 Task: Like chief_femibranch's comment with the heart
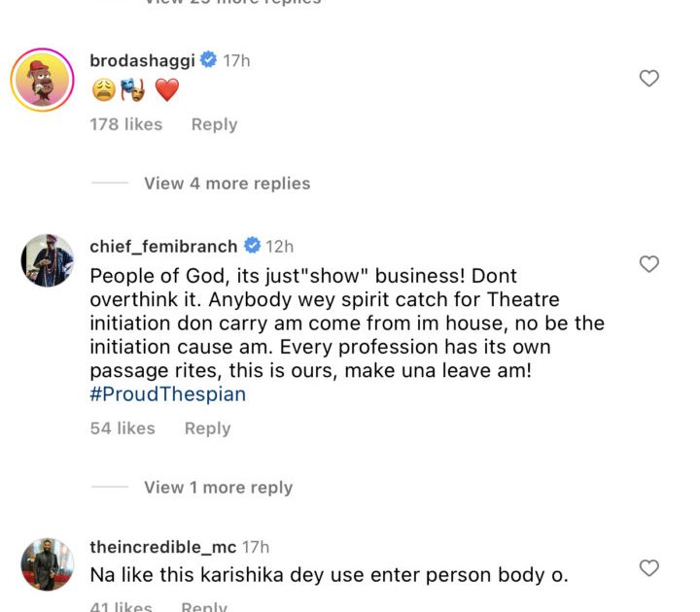click(648, 264)
